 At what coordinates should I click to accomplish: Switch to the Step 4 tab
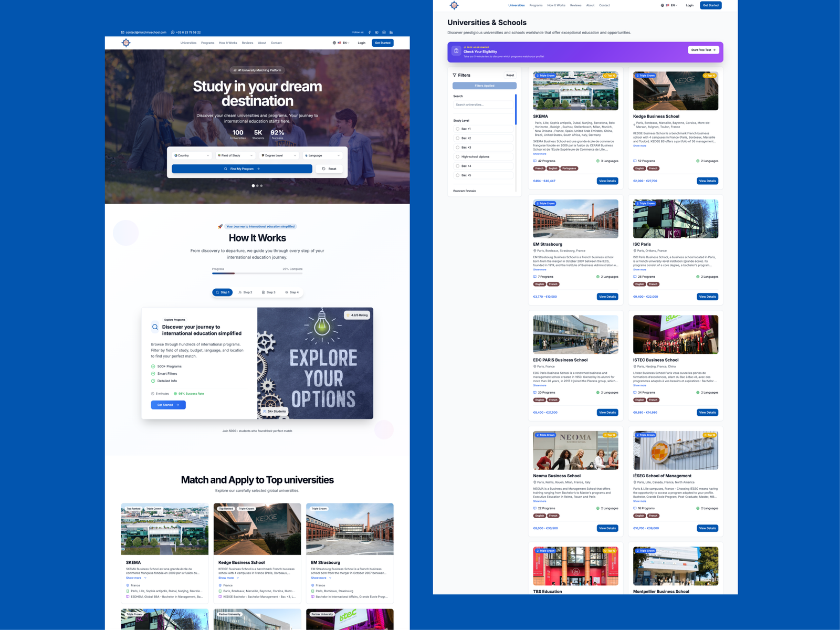pyautogui.click(x=292, y=292)
